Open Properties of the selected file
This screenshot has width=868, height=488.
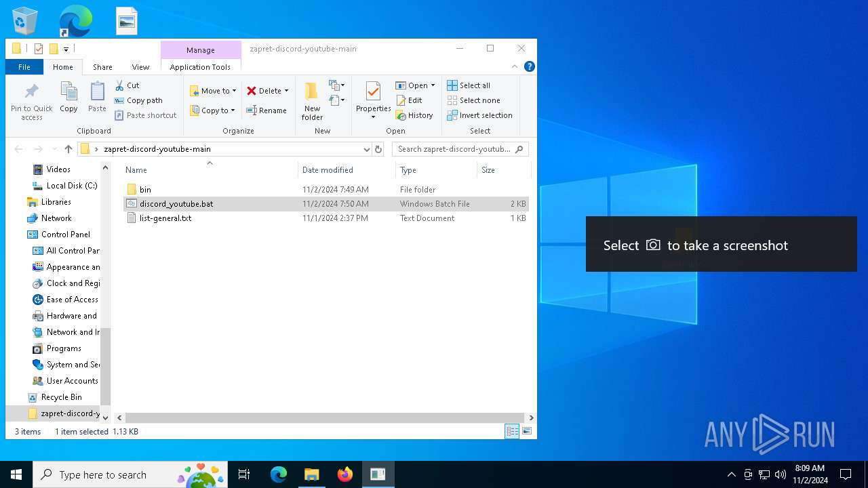373,96
